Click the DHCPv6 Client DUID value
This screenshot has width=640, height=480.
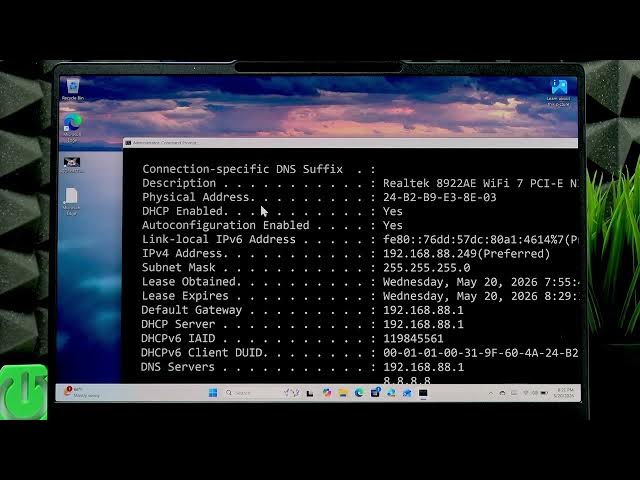click(480, 353)
